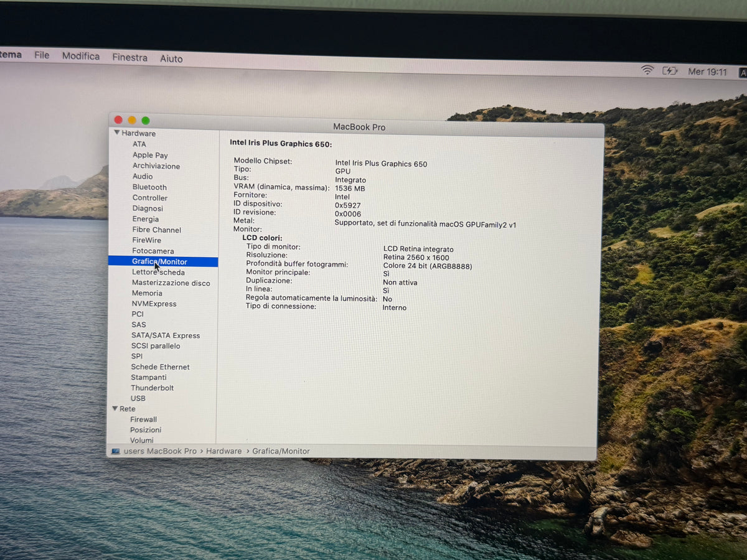
Task: Select NVMExpress in the sidebar
Action: [154, 304]
